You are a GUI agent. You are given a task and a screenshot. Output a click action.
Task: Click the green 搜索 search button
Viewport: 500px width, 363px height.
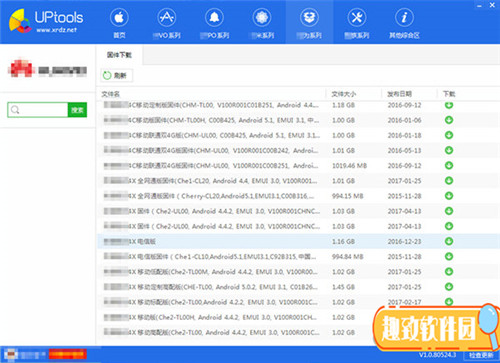tap(77, 110)
